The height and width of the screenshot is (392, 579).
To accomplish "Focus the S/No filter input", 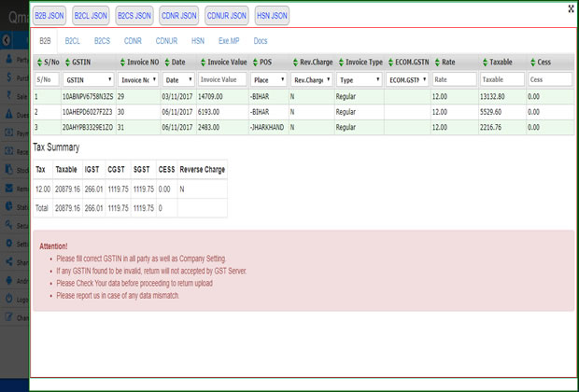I will 47,79.
